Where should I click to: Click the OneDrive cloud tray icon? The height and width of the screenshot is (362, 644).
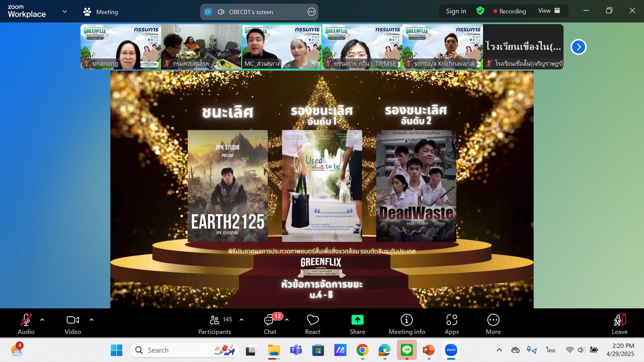click(x=516, y=350)
